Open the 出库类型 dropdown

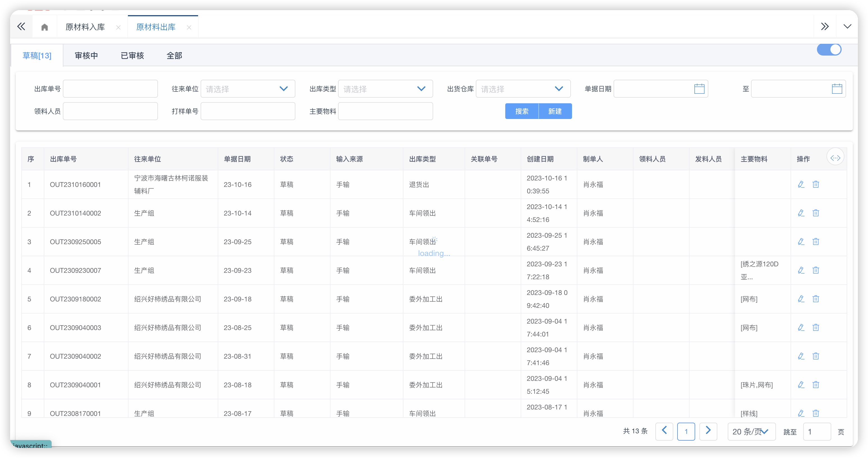385,89
